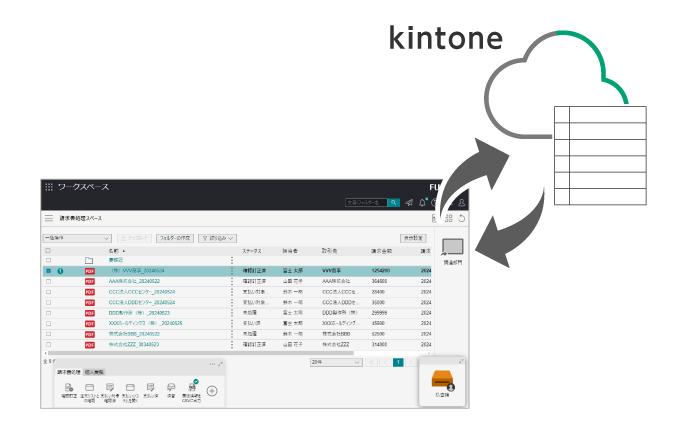This screenshot has width=686, height=431.
Task: Uncheck the VVV商事_20240524 row checkbox
Action: point(48,271)
